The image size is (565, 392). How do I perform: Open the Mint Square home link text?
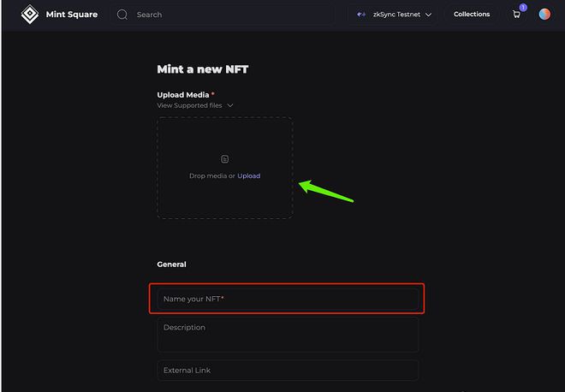71,15
